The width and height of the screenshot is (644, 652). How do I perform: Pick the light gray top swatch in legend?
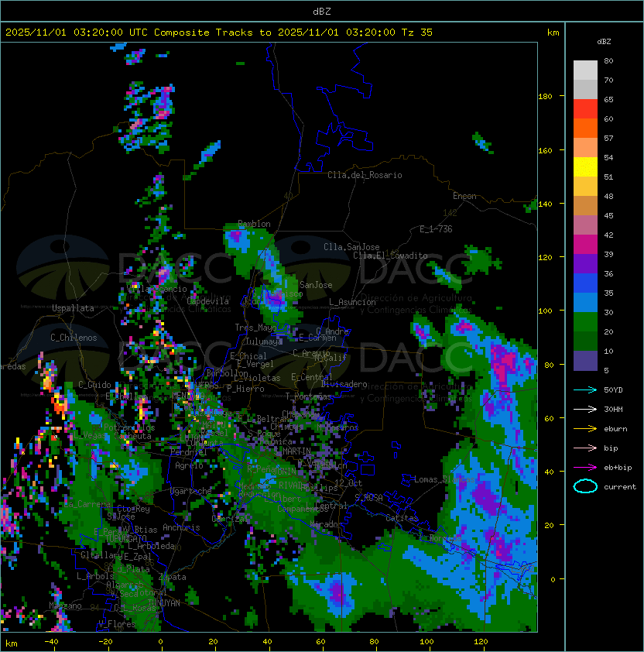[585, 70]
